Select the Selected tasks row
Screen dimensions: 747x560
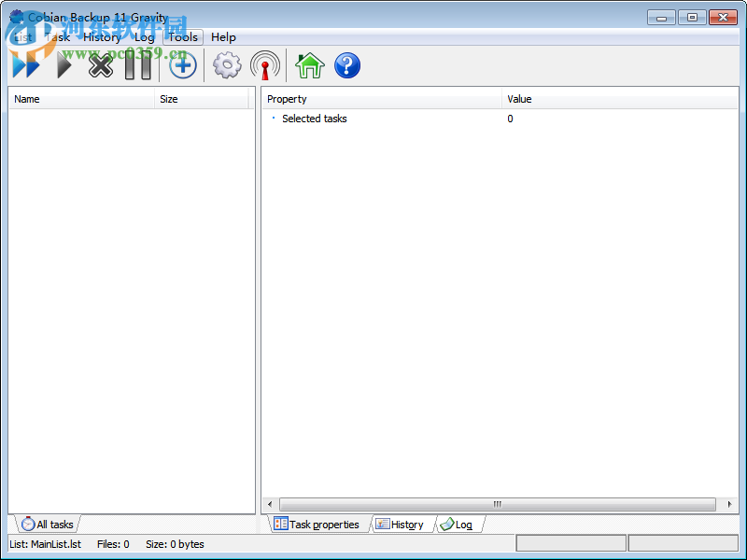coord(500,119)
